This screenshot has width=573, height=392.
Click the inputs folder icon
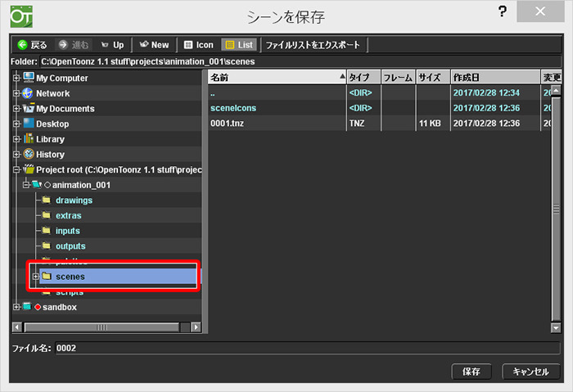click(47, 230)
